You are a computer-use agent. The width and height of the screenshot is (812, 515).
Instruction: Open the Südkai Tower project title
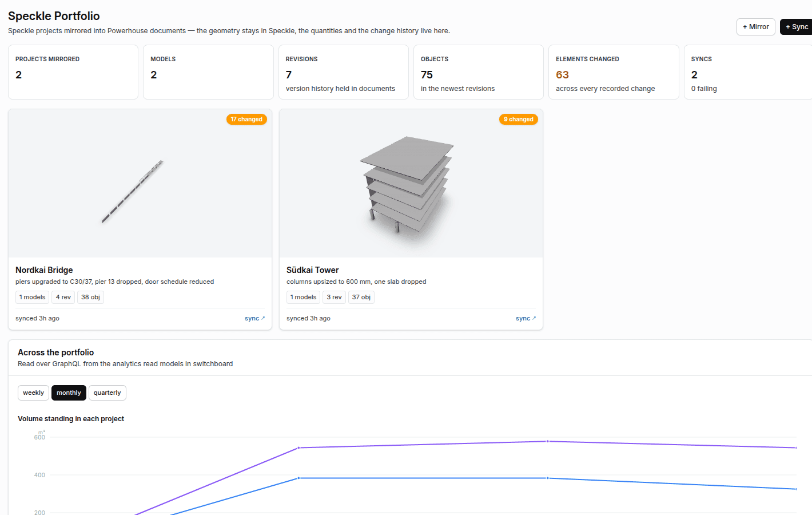313,270
